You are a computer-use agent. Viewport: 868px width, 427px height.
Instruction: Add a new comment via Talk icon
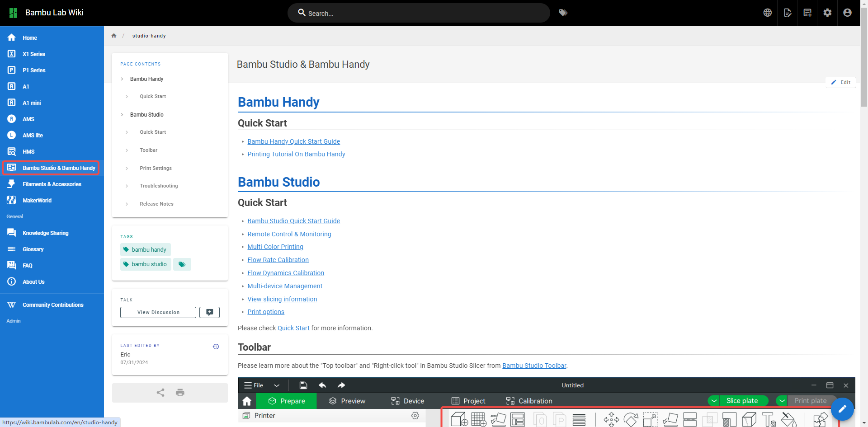click(x=210, y=312)
